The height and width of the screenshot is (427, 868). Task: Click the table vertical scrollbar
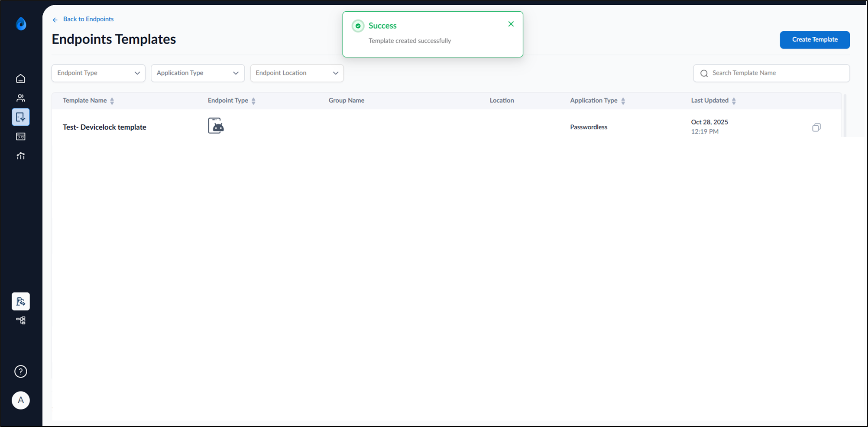(845, 115)
